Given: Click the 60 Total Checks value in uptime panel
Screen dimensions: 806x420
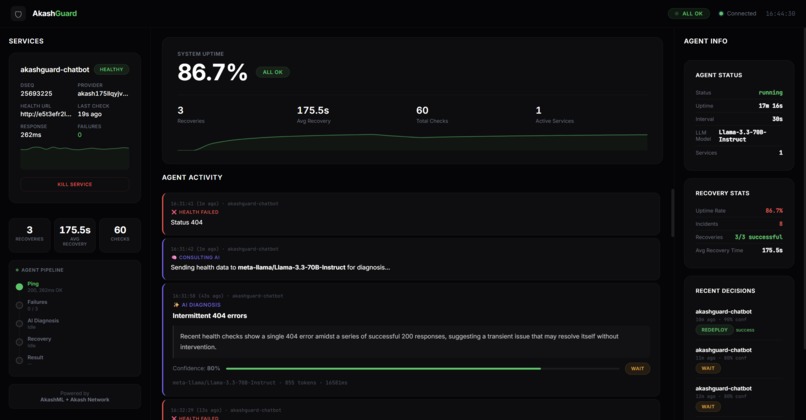Looking at the screenshot, I should pos(422,110).
